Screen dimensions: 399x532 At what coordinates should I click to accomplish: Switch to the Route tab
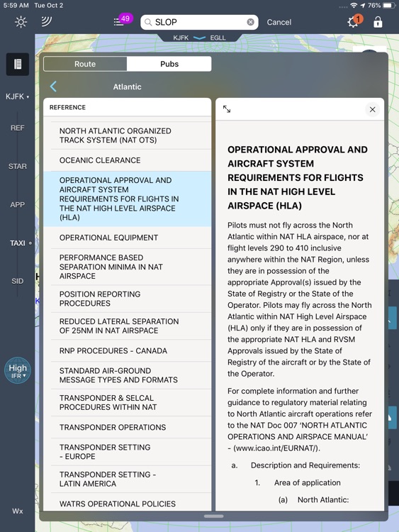85,64
